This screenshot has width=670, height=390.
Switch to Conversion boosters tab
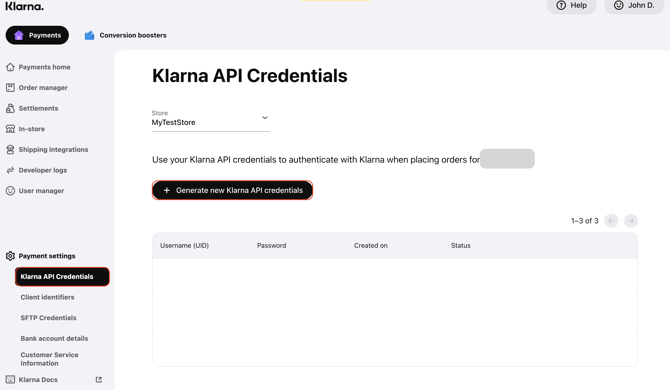coord(125,35)
